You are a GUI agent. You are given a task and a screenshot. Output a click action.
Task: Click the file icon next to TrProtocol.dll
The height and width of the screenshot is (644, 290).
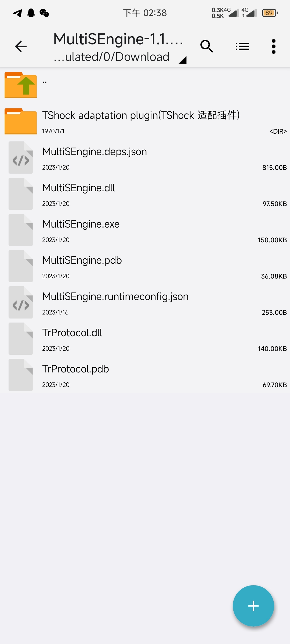(20, 338)
